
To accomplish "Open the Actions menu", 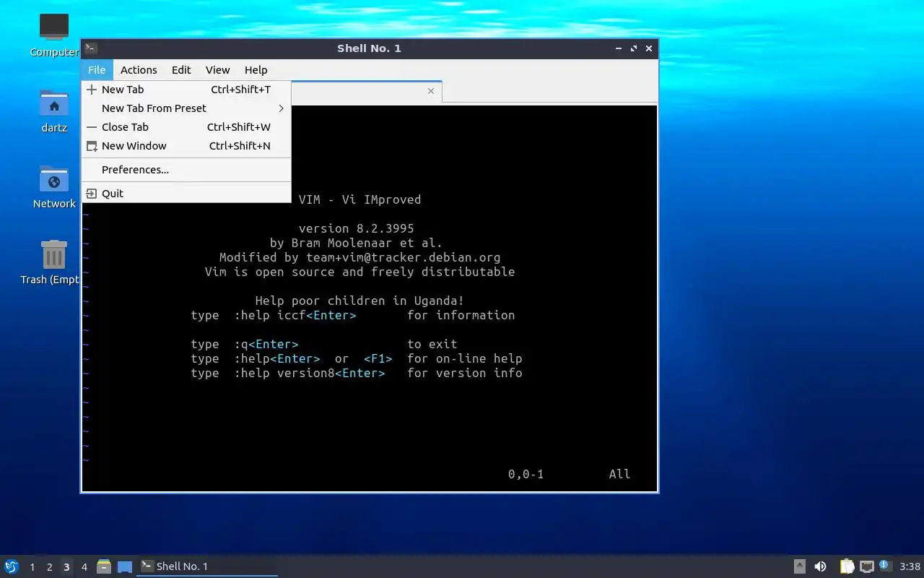I will [139, 70].
